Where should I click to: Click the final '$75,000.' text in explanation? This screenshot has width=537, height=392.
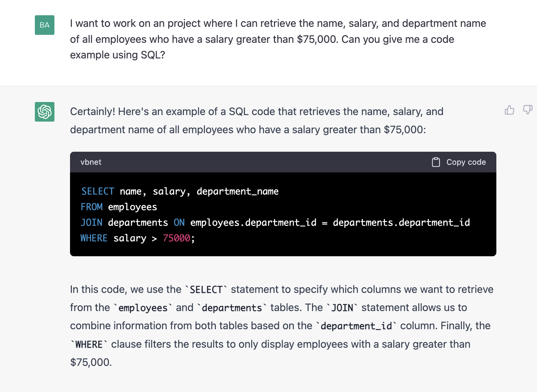coord(91,362)
